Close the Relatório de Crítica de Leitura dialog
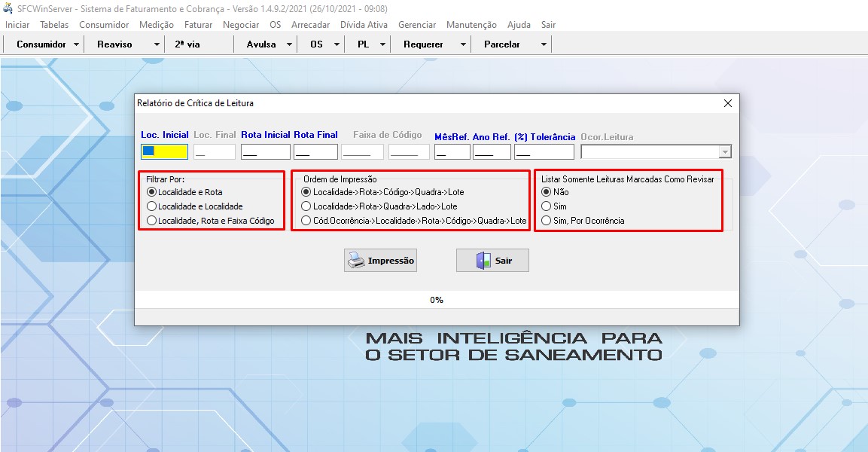 pos(727,103)
